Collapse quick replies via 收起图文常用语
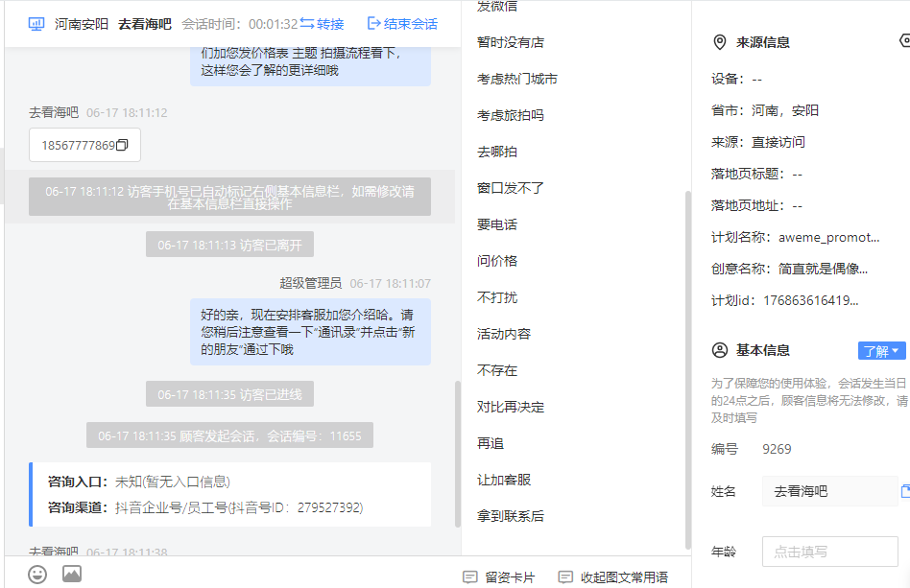Image resolution: width=910 pixels, height=588 pixels. pos(612,577)
